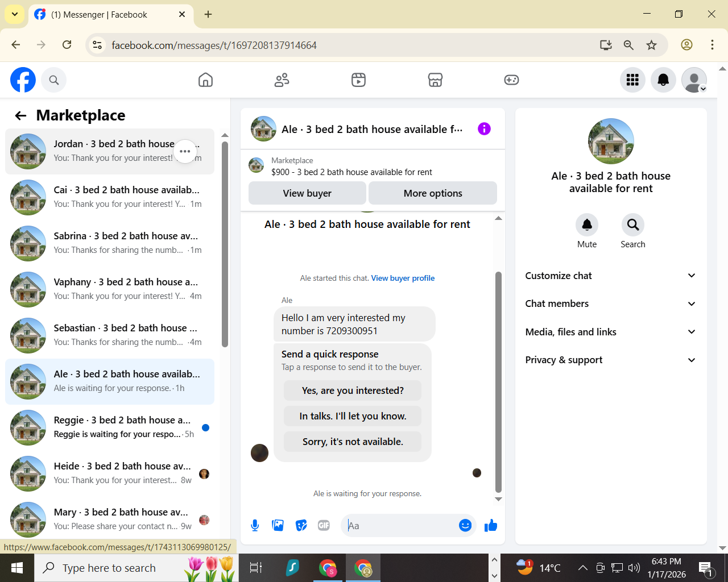Open the emoji picker smiley
The image size is (728, 582).
(x=465, y=526)
